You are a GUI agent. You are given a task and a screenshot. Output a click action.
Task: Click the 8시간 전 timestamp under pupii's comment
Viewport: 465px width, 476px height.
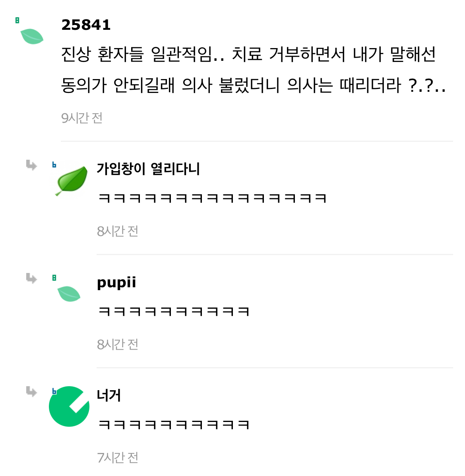point(118,344)
